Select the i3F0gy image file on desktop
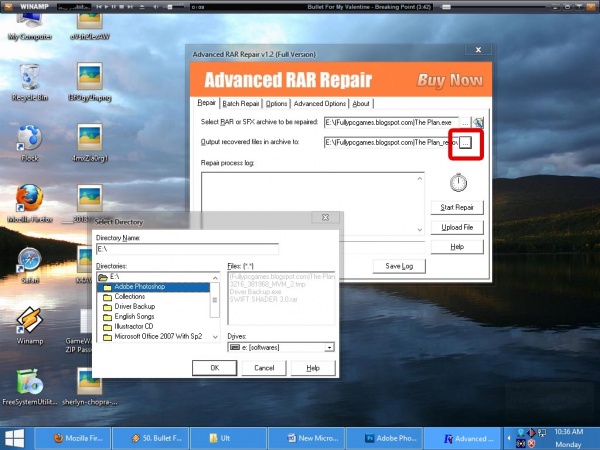This screenshot has width=600, height=450. tap(90, 83)
